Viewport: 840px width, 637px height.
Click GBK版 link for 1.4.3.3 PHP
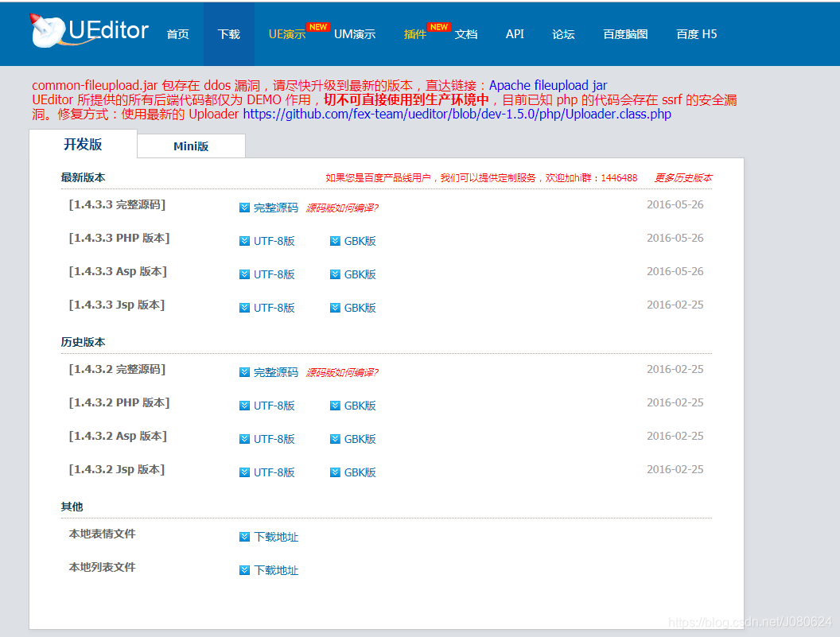point(360,241)
